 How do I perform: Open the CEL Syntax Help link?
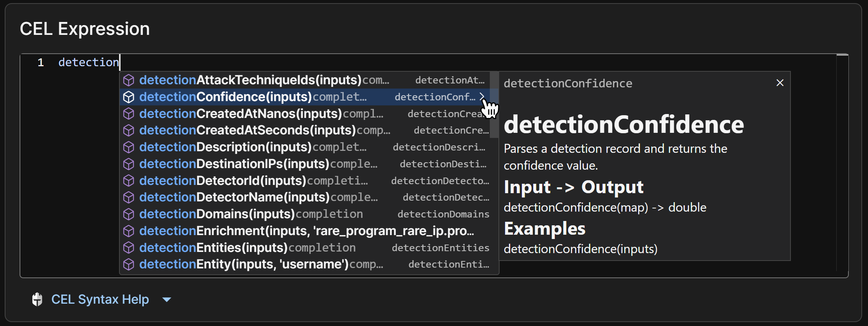100,299
